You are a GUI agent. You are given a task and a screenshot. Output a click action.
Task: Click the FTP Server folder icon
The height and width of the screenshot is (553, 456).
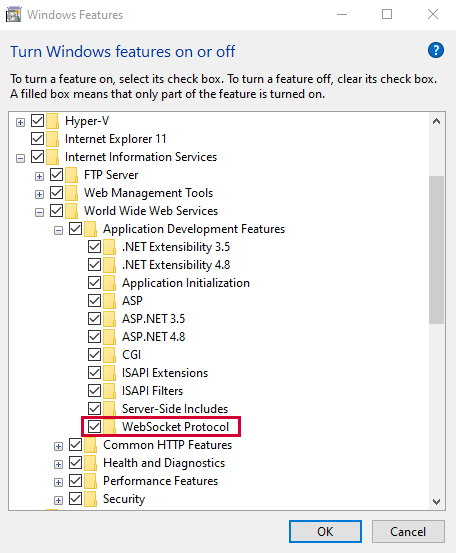coord(71,175)
